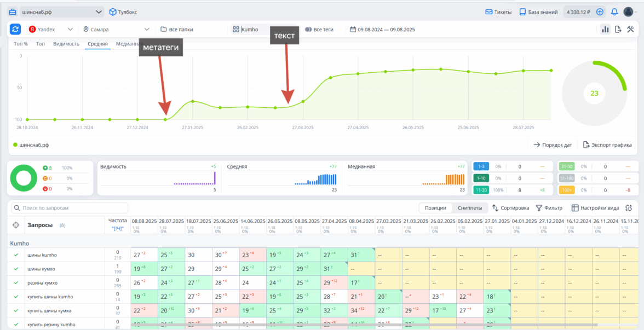Image resolution: width=644 pixels, height=330 pixels.
Task: Open the wrench tools icon
Action: (631, 30)
